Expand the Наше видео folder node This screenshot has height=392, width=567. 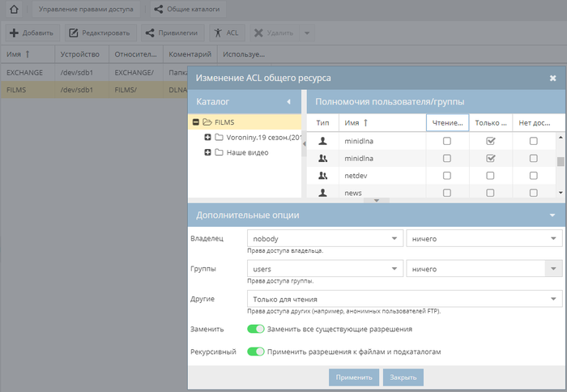point(208,152)
